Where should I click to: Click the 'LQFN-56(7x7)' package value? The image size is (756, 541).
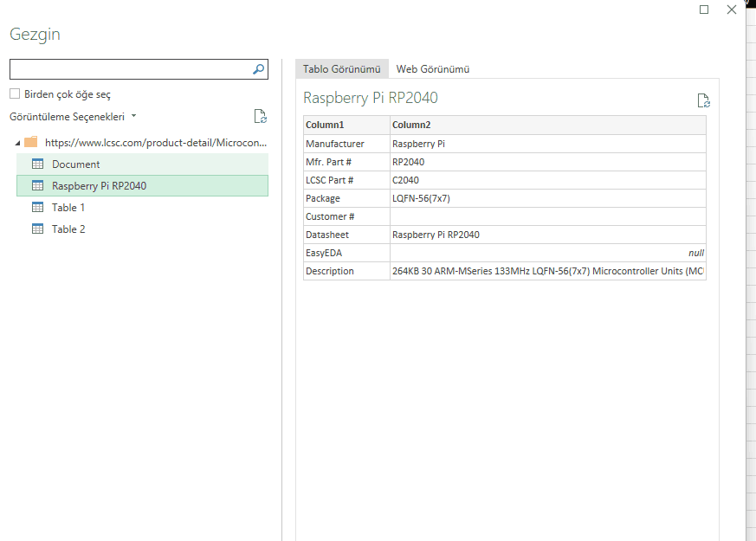click(547, 198)
